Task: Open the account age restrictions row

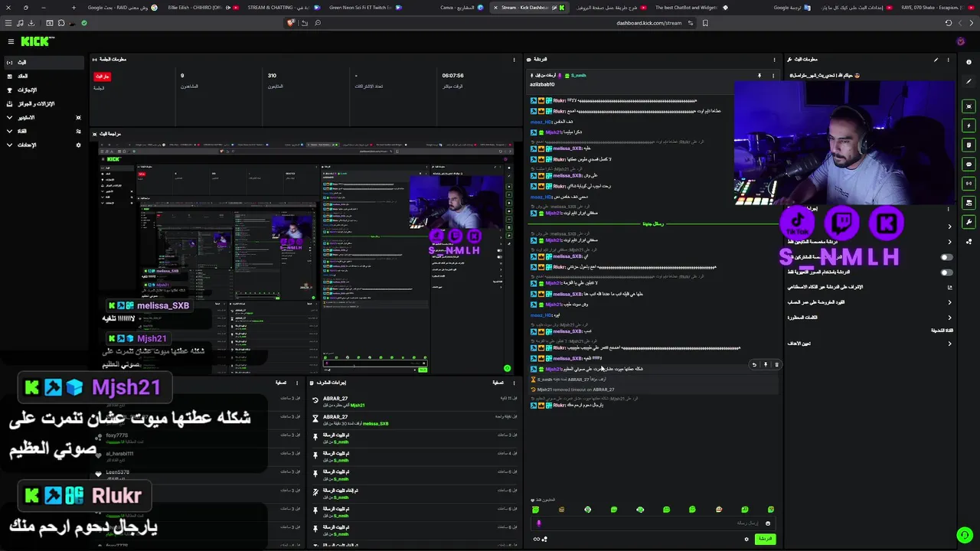Action: click(870, 302)
